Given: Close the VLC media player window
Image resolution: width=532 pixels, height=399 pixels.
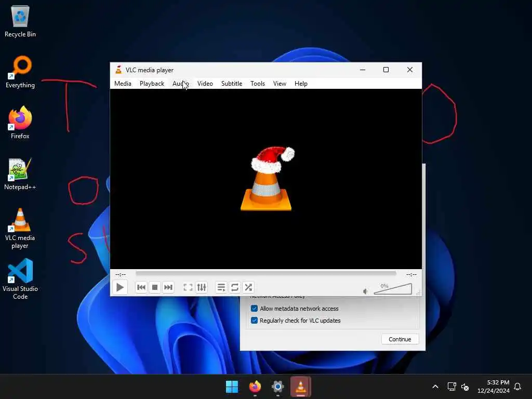Looking at the screenshot, I should 410,70.
